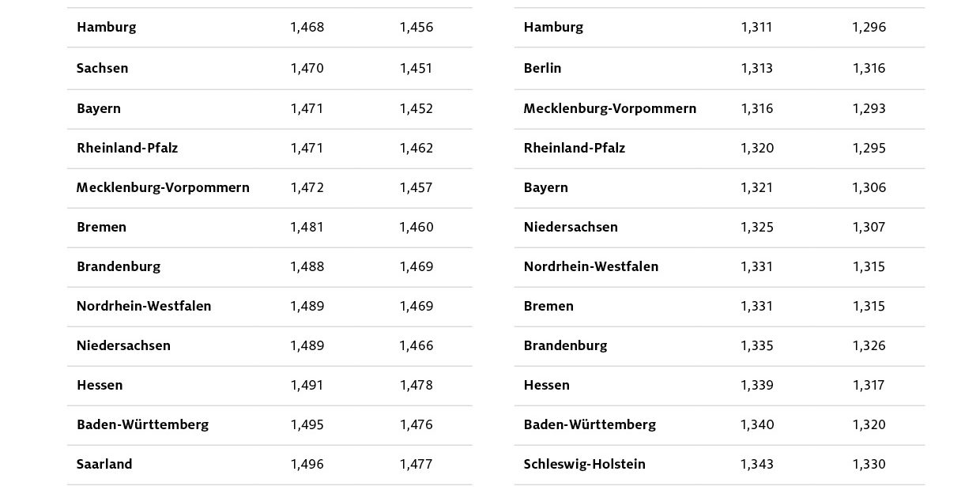Click Hamburg in the left table
This screenshot has width=980, height=490.
[x=106, y=27]
